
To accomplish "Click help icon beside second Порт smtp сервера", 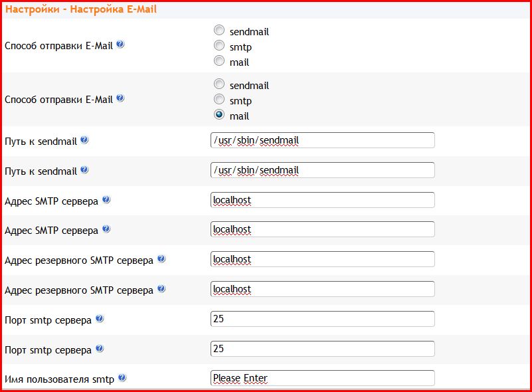I will pos(100,349).
